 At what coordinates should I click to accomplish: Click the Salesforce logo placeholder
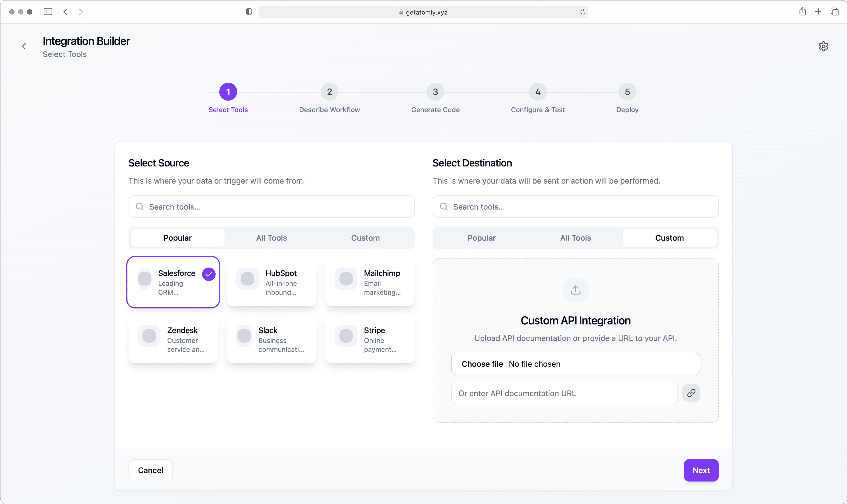[145, 279]
